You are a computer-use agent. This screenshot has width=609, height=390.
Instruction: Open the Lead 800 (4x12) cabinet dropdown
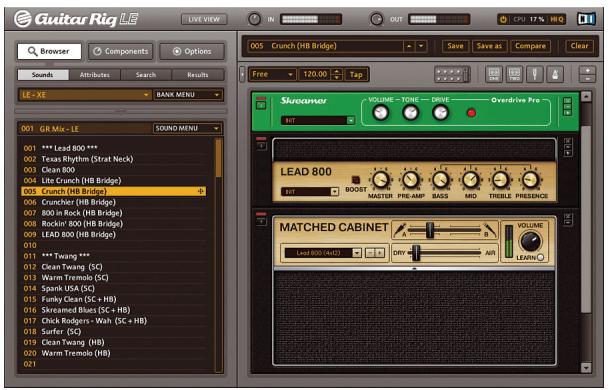pyautogui.click(x=323, y=253)
